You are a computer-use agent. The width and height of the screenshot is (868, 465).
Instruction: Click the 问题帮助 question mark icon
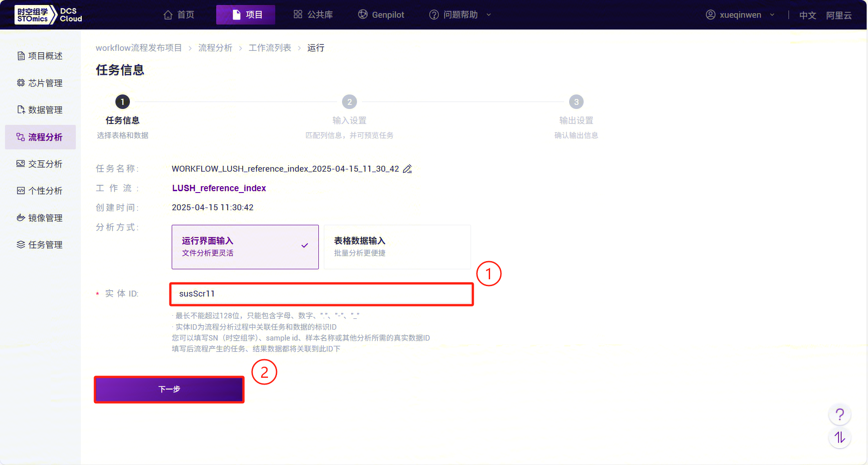pos(434,15)
